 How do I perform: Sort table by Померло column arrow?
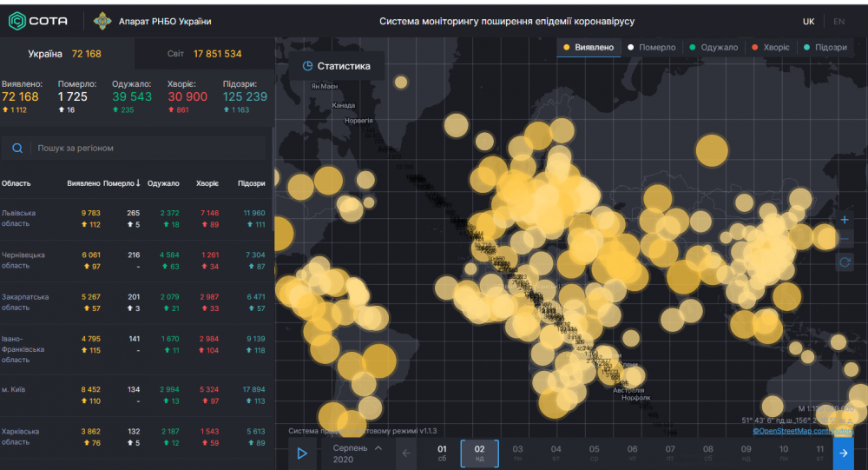137,183
